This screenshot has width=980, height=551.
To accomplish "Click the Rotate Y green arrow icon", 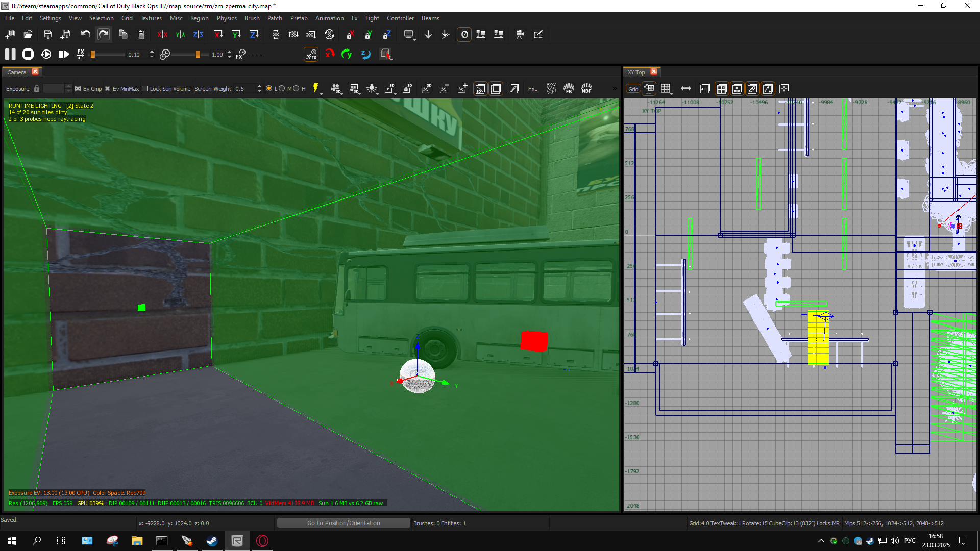I will [x=347, y=54].
